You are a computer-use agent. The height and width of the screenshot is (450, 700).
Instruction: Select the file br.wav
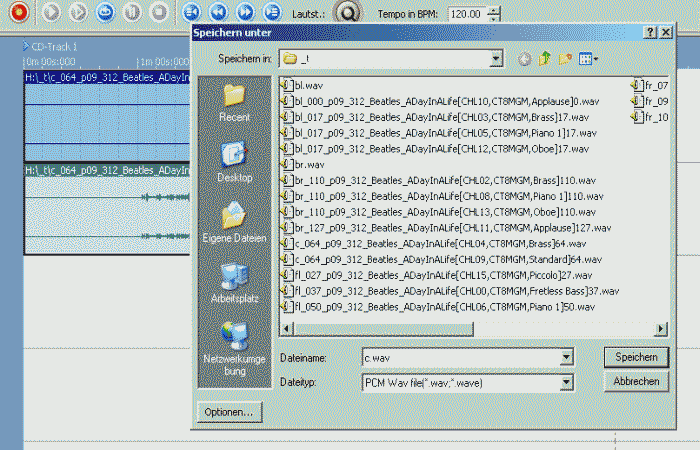click(x=301, y=164)
